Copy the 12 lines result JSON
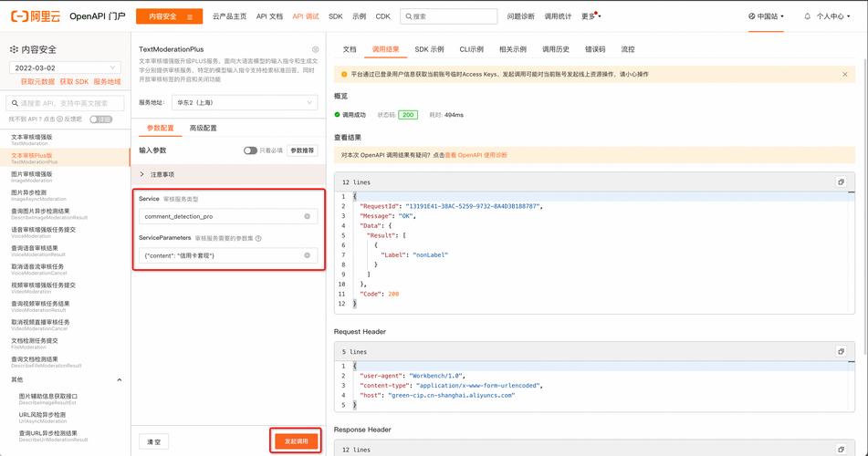The image size is (868, 456). (x=841, y=182)
